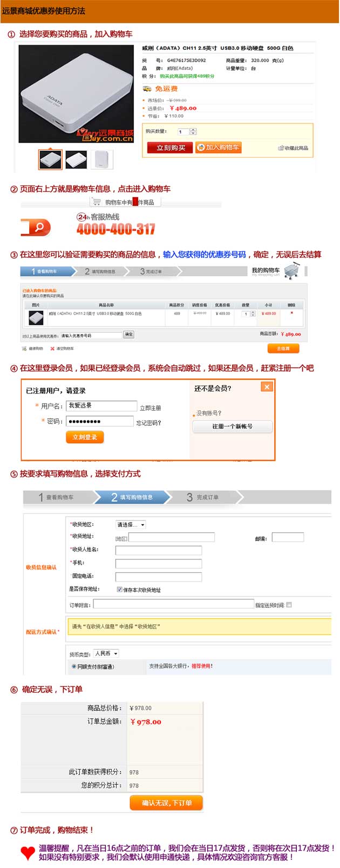Click the red 迅景价 price ¥489.00
The height and width of the screenshot is (868, 340).
[x=183, y=108]
